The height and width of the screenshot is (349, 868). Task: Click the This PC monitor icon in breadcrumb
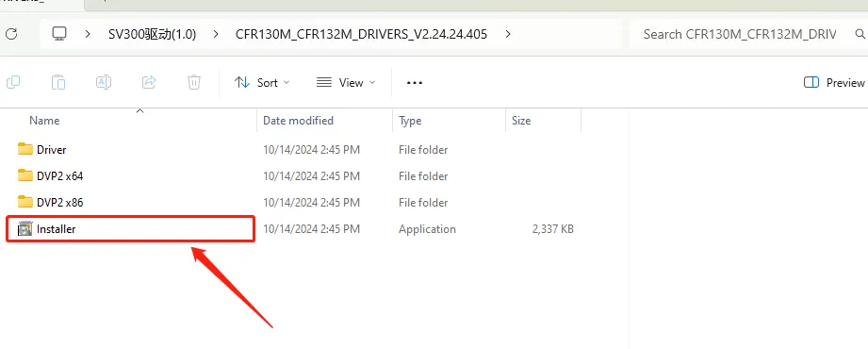click(59, 34)
